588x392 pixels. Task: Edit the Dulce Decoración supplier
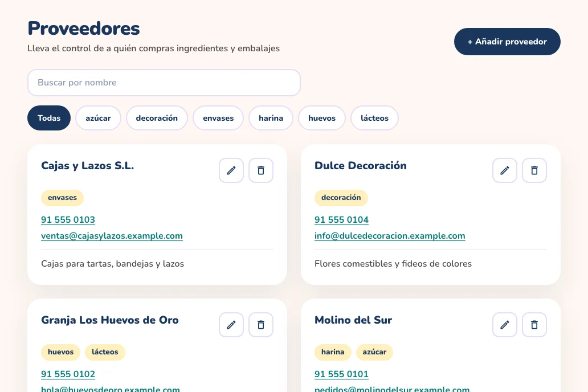pyautogui.click(x=505, y=170)
